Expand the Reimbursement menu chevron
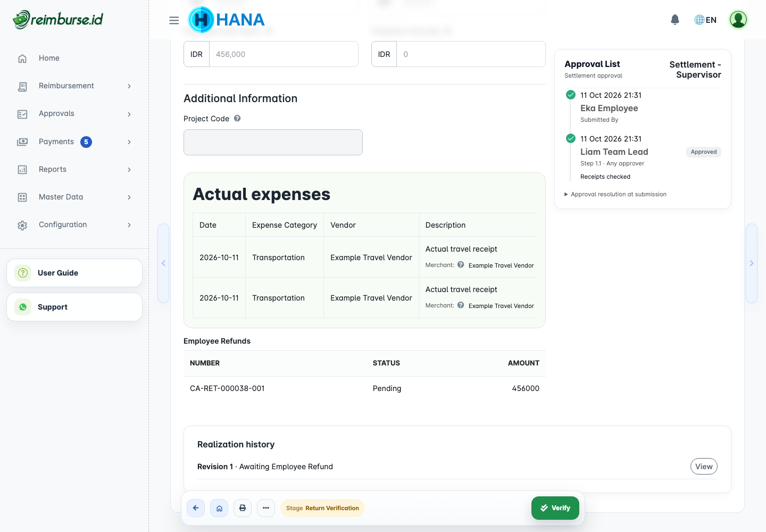The width and height of the screenshot is (766, 532). tap(129, 86)
